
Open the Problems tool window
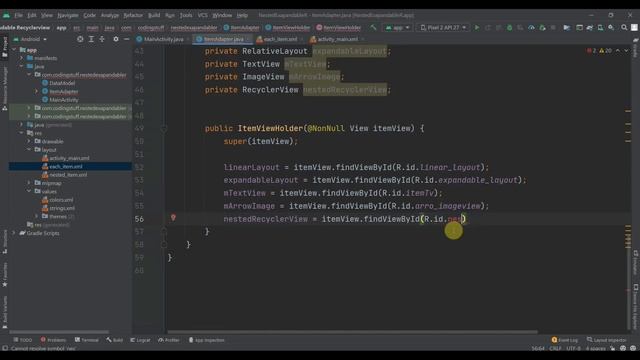(53, 340)
